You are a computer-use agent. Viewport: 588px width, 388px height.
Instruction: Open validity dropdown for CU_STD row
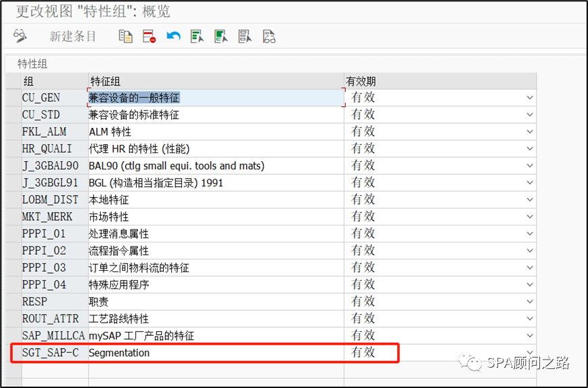(x=530, y=114)
